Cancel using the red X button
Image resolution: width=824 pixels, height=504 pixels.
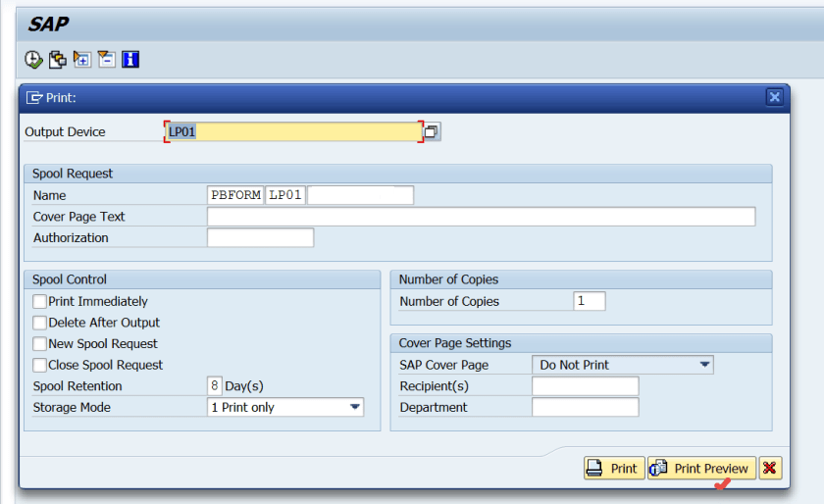(770, 468)
